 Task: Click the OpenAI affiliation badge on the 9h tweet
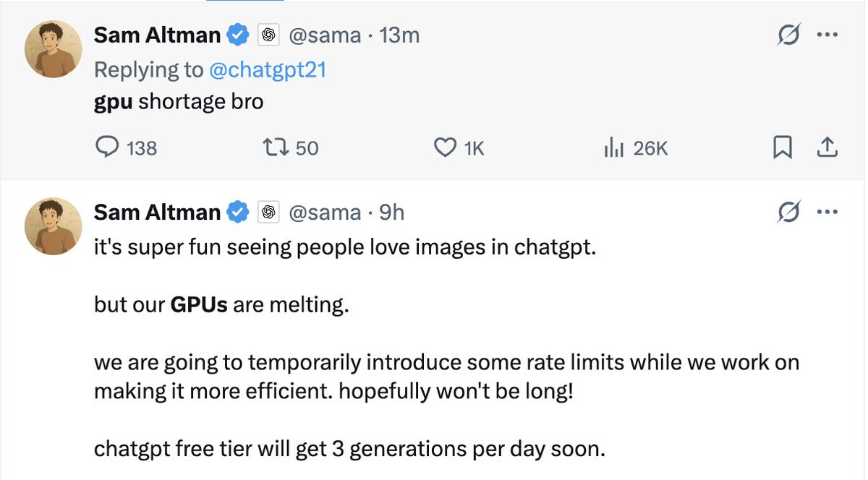[x=268, y=213]
